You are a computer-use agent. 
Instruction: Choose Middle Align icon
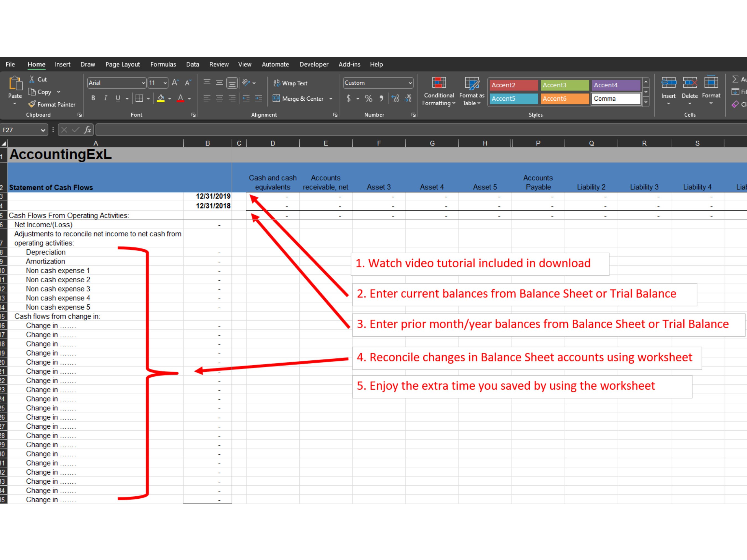click(x=219, y=83)
